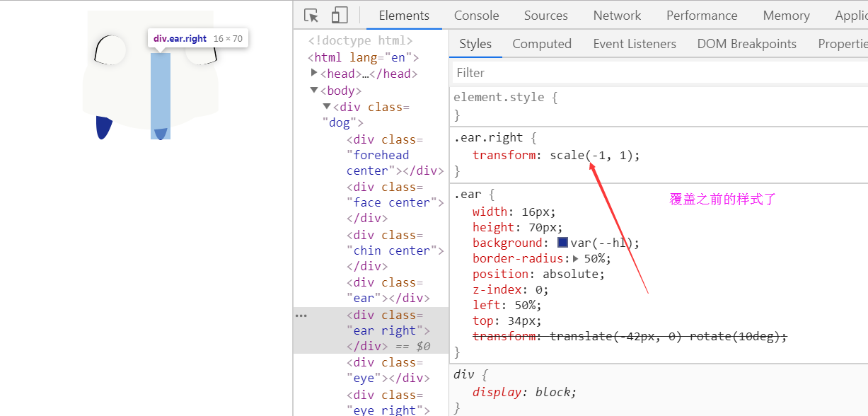Click the .ear rule selector
This screenshot has height=416, width=868.
[x=468, y=194]
